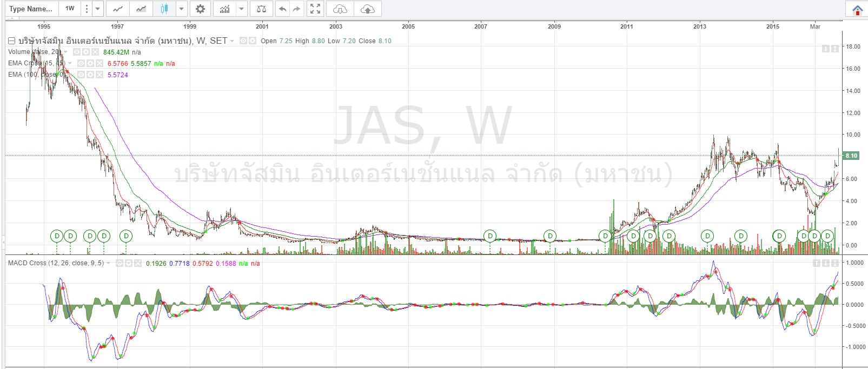Toggle fullscreen mode icon
This screenshot has height=369, width=868.
pos(315,9)
